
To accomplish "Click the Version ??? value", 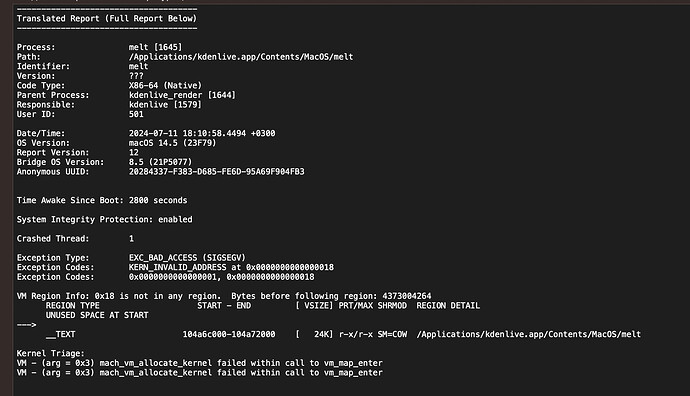I will [136, 76].
